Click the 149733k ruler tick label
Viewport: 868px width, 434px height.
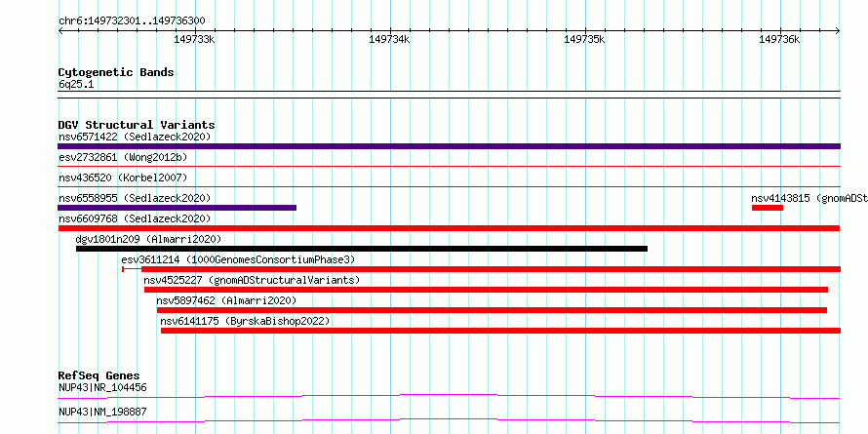click(x=194, y=40)
